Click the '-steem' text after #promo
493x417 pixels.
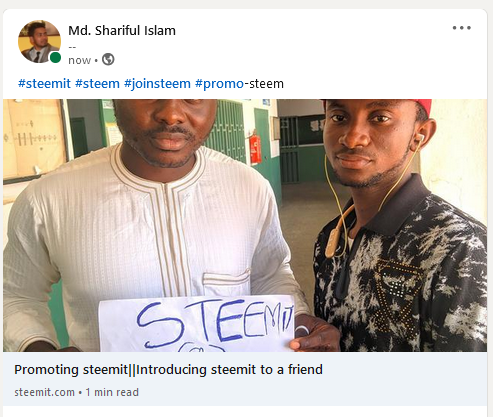[264, 83]
